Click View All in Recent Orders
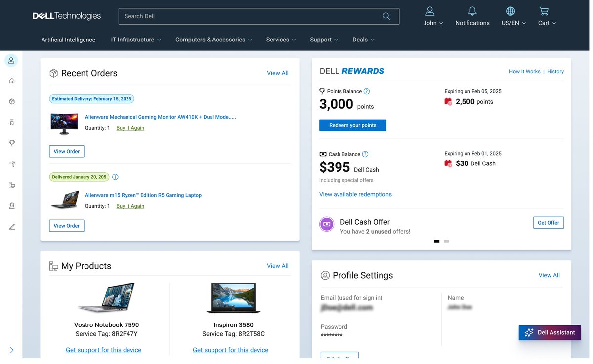The image size is (593, 364). [x=278, y=73]
